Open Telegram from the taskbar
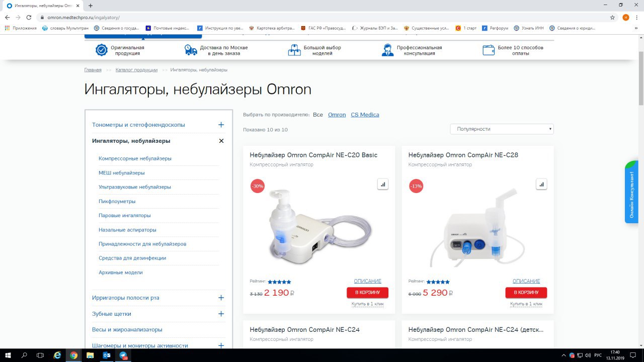644x362 pixels. click(123, 355)
